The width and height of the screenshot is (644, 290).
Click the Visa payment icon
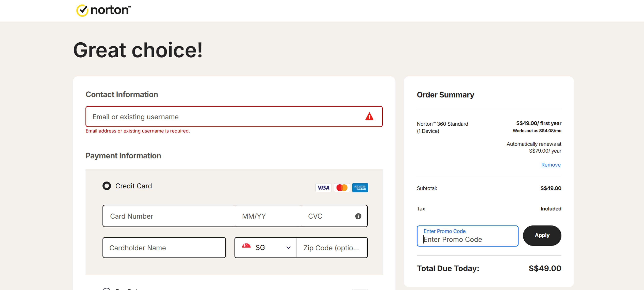(323, 188)
